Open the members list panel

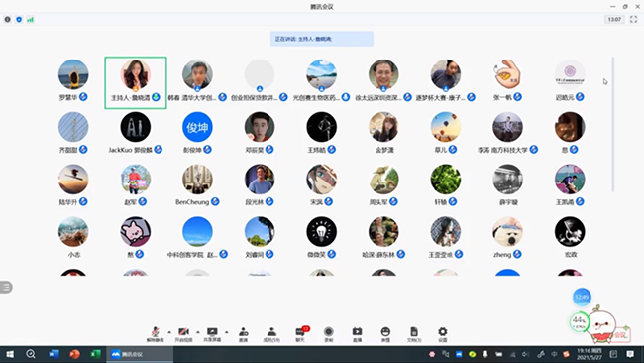coord(271,334)
